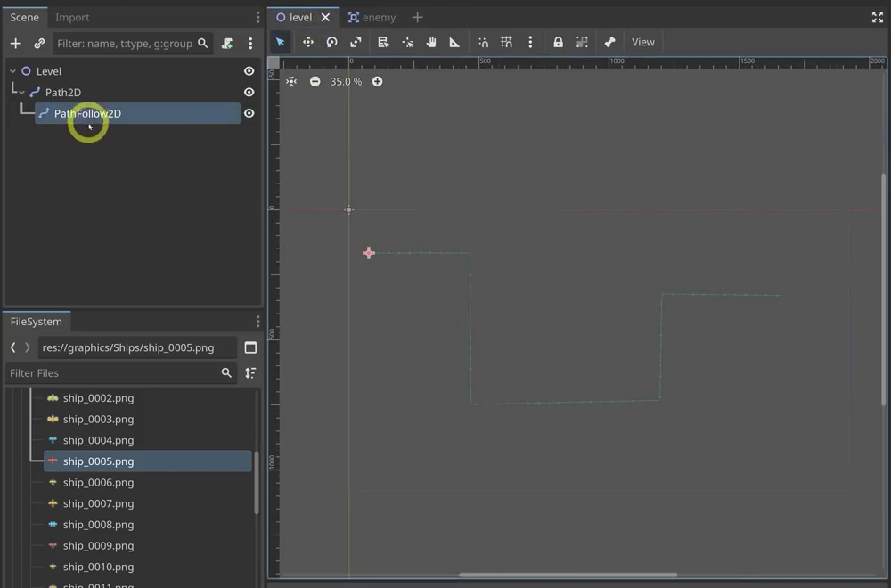
Task: Click the FileSystem vertical scrollbar
Action: (257, 483)
